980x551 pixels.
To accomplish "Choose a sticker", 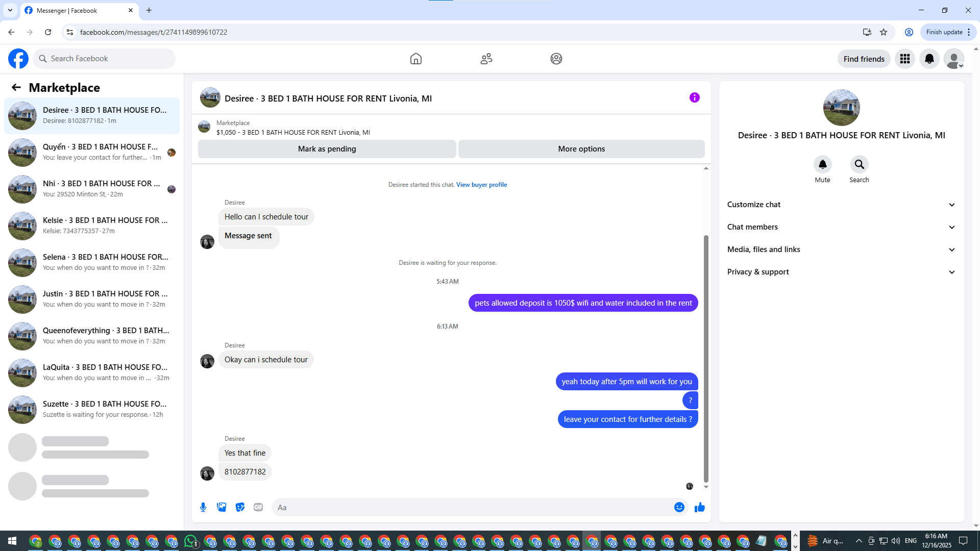I will tap(240, 507).
